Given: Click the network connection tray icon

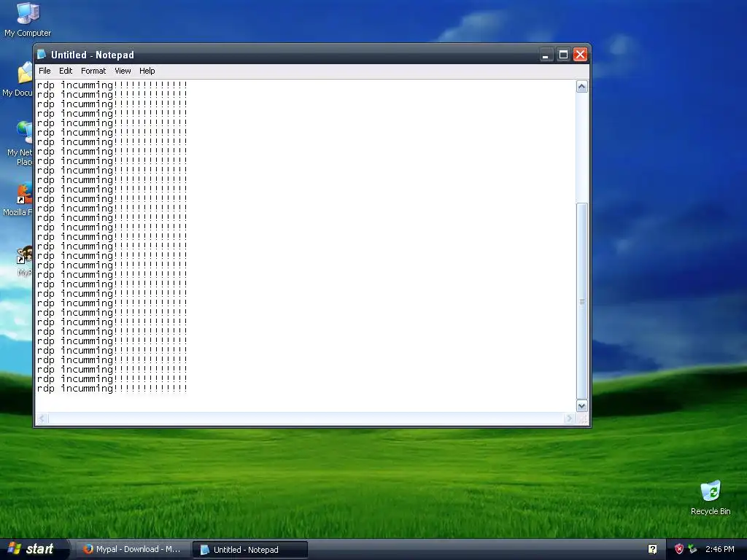Looking at the screenshot, I should coord(693,549).
